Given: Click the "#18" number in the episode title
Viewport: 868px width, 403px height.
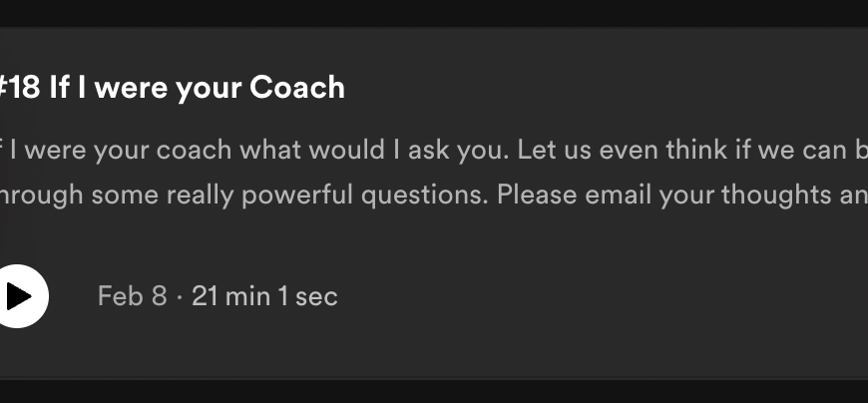Looking at the screenshot, I should click(x=22, y=88).
